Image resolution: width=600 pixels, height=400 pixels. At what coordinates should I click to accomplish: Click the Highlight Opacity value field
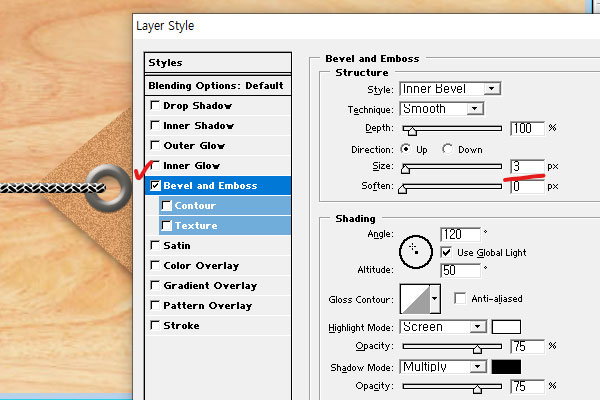pos(527,346)
